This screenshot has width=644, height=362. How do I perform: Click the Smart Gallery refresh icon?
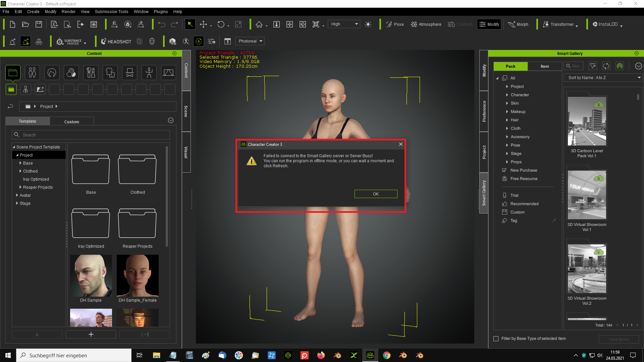(x=606, y=66)
